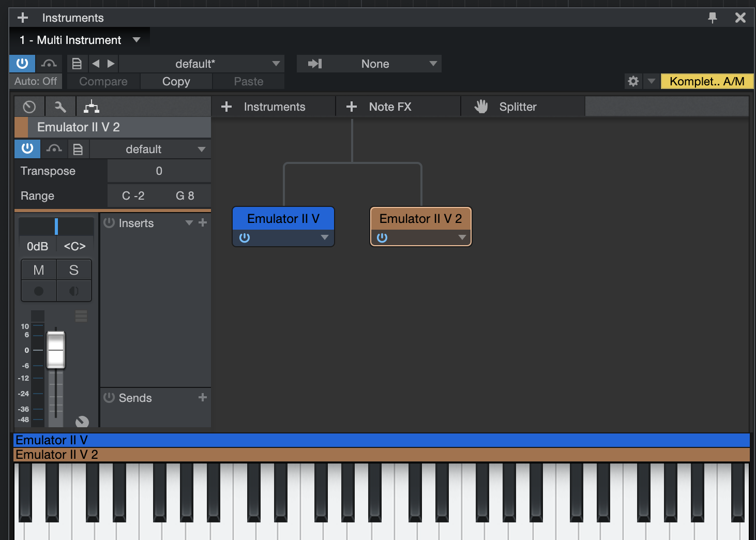Close the Instruments window with the X
756x540 pixels.
[x=740, y=18]
